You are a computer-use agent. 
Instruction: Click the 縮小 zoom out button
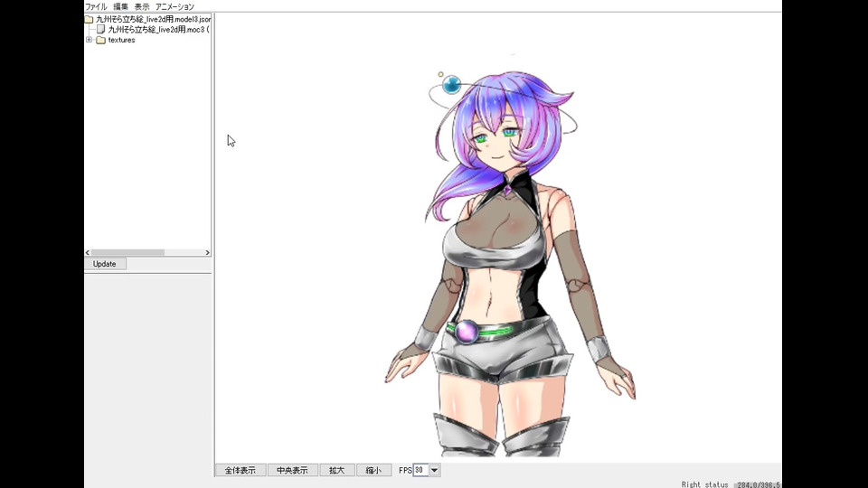pos(373,470)
